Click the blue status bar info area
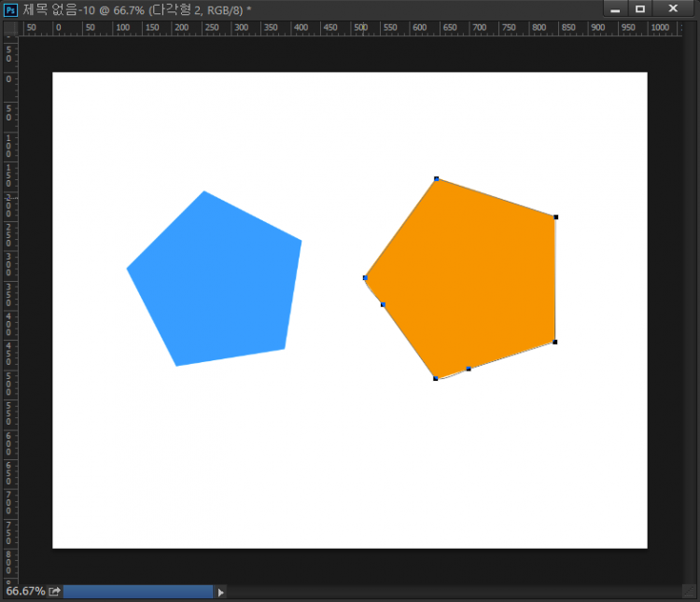Screen dimensions: 700x602 click(x=138, y=592)
